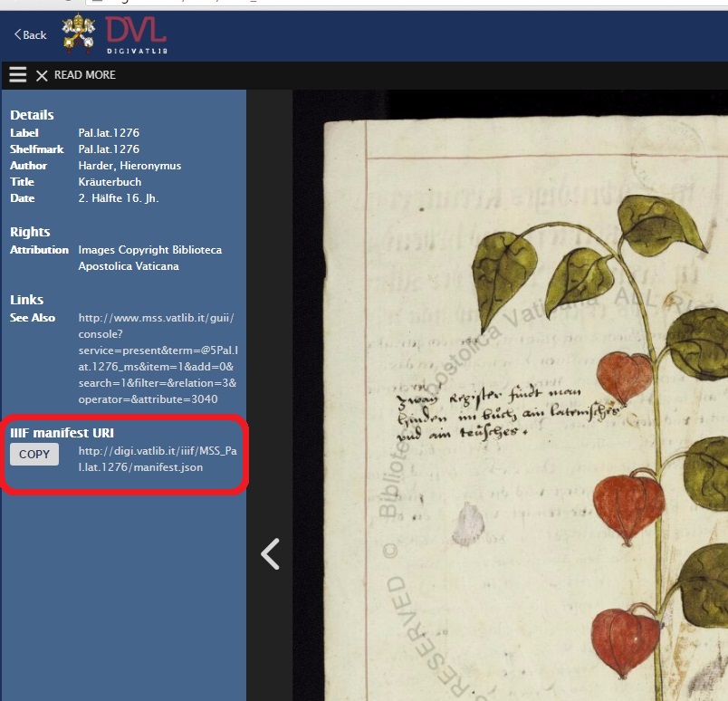Open the See Also vatlib link
The image size is (728, 701).
pyautogui.click(x=158, y=358)
